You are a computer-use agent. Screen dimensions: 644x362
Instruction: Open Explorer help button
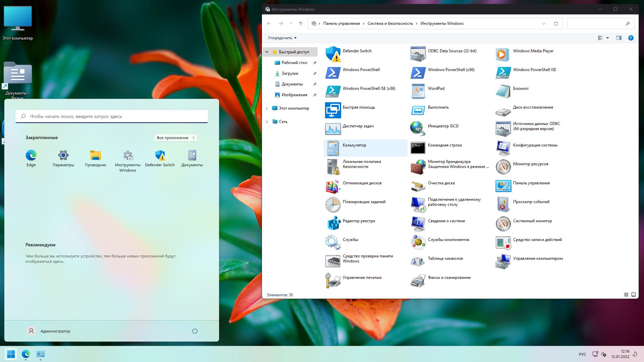[x=631, y=38]
